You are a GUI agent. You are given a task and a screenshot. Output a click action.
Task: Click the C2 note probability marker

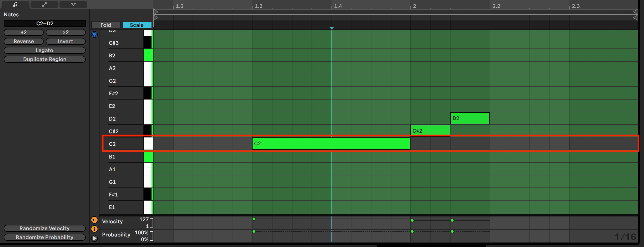254,231
